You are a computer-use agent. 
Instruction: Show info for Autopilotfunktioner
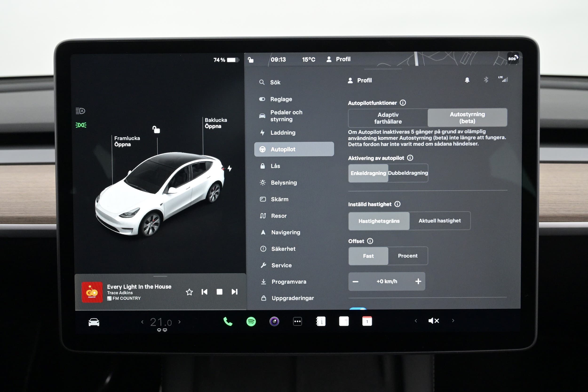pyautogui.click(x=403, y=103)
